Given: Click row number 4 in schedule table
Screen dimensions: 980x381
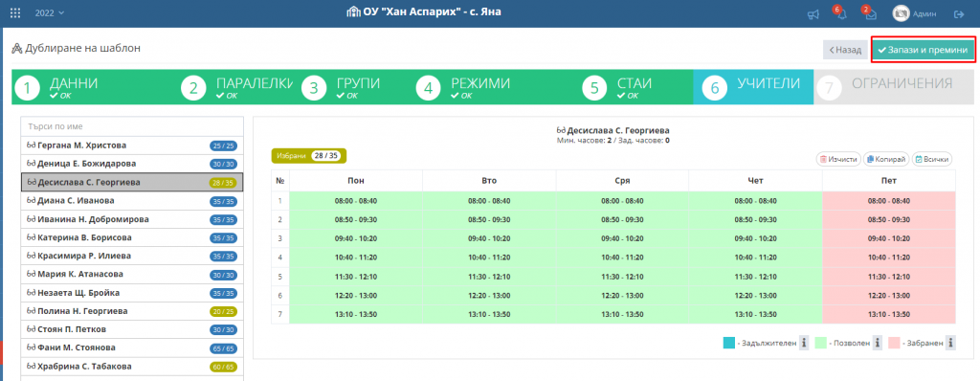Looking at the screenshot, I should [x=280, y=258].
